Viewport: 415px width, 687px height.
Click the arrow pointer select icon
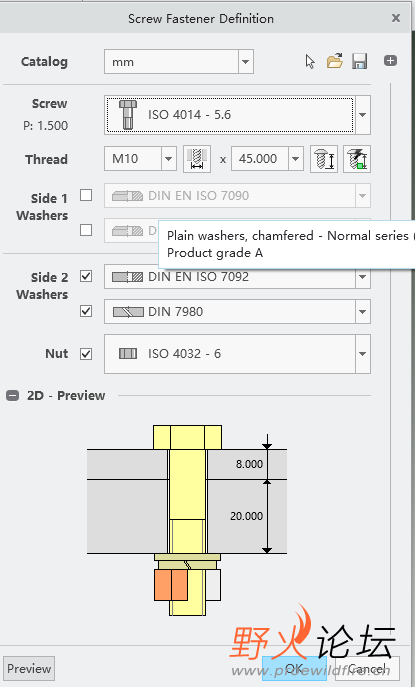[310, 61]
